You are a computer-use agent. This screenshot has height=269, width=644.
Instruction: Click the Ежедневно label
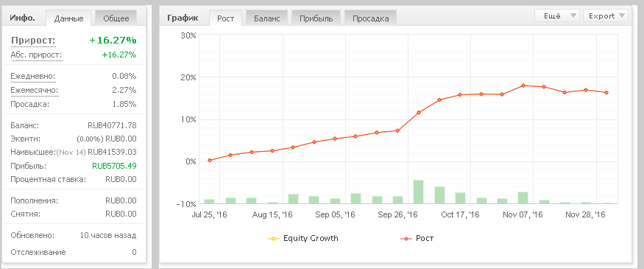tap(33, 76)
